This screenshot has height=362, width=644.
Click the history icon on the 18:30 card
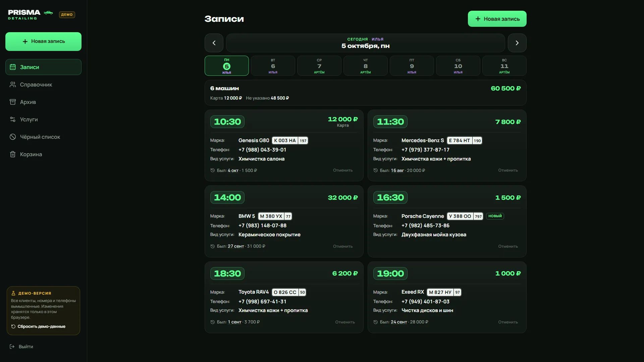213,322
